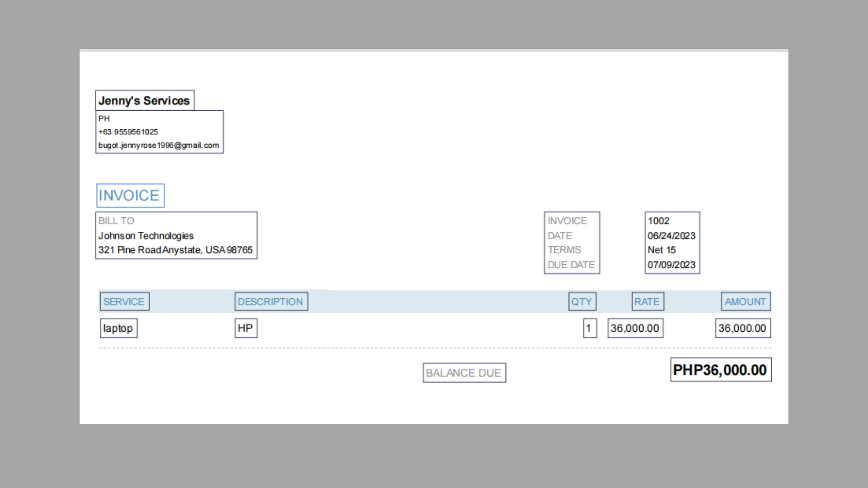Click the invoice number and dates box
The width and height of the screenshot is (868, 488).
point(672,243)
